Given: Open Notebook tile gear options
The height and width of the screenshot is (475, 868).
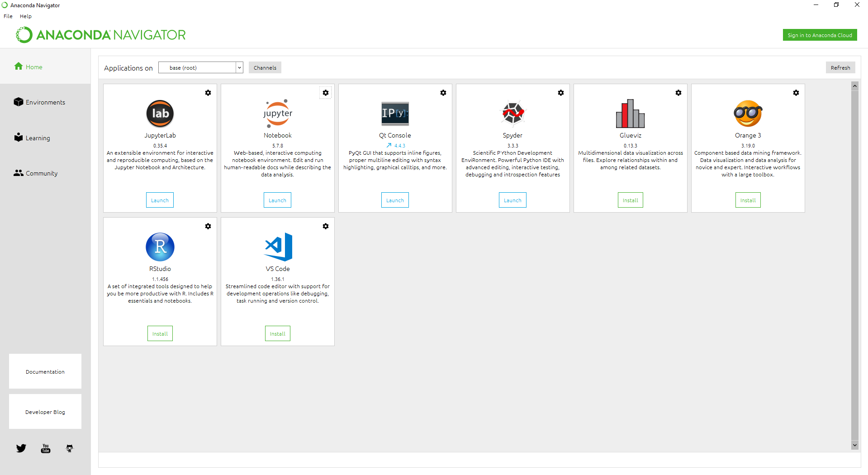Looking at the screenshot, I should [326, 93].
